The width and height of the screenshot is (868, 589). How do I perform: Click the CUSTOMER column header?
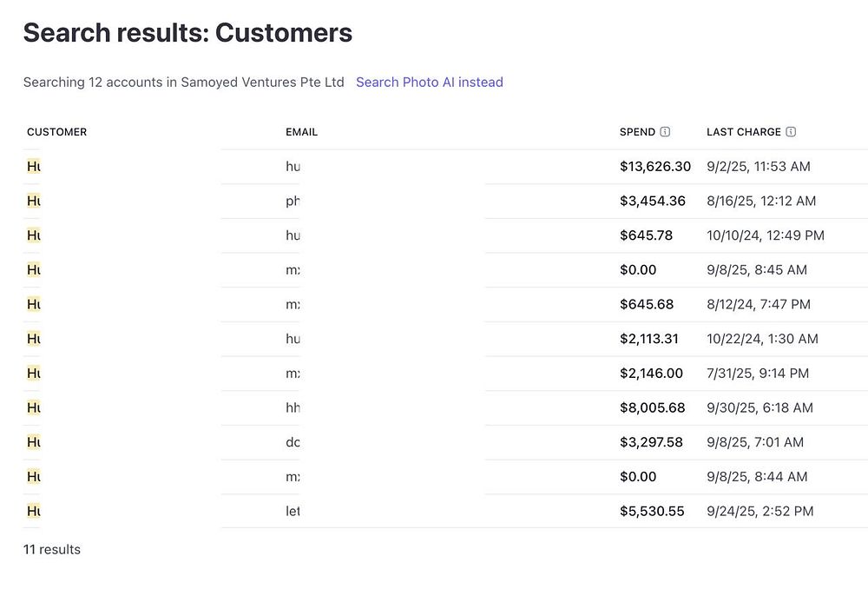click(56, 132)
